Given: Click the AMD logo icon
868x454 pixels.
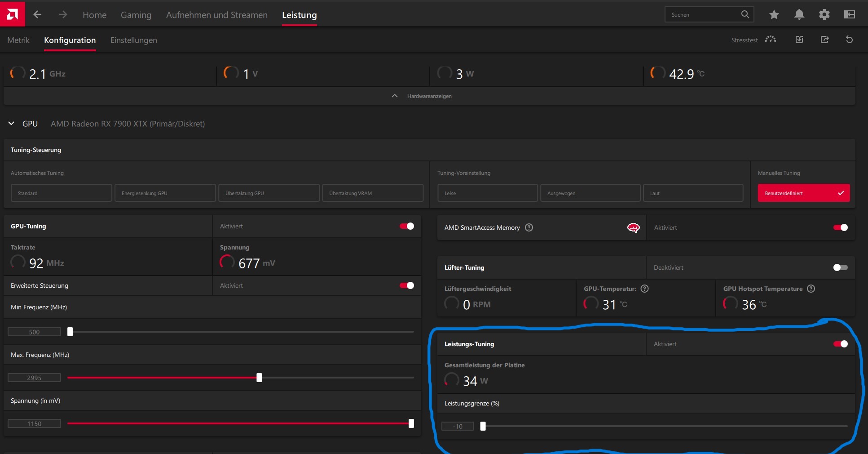Looking at the screenshot, I should pos(13,14).
